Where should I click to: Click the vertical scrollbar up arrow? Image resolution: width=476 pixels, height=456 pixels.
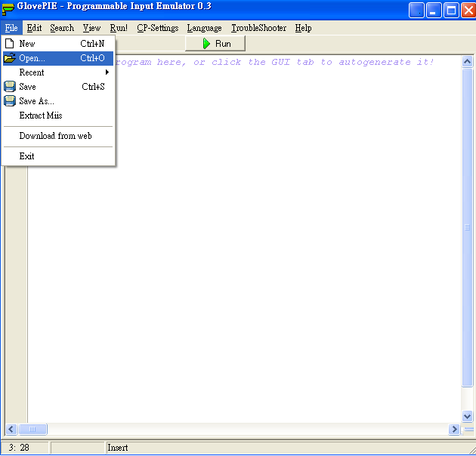click(x=467, y=62)
